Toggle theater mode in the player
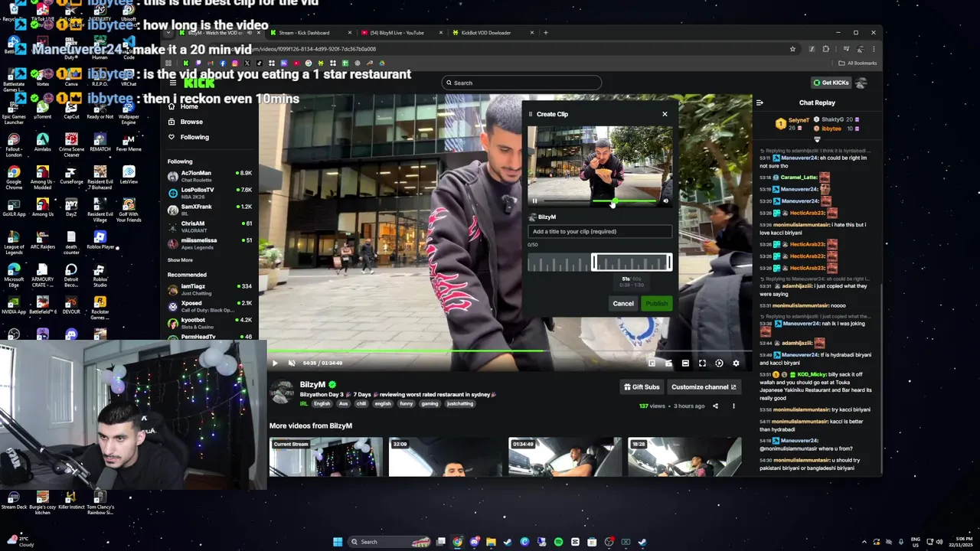 click(x=685, y=364)
